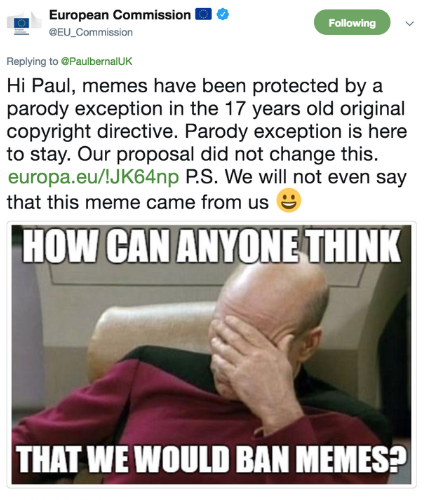Screen dimensions: 442x500
Task: Click the EU flag emoji beside the name
Action: click(x=203, y=14)
